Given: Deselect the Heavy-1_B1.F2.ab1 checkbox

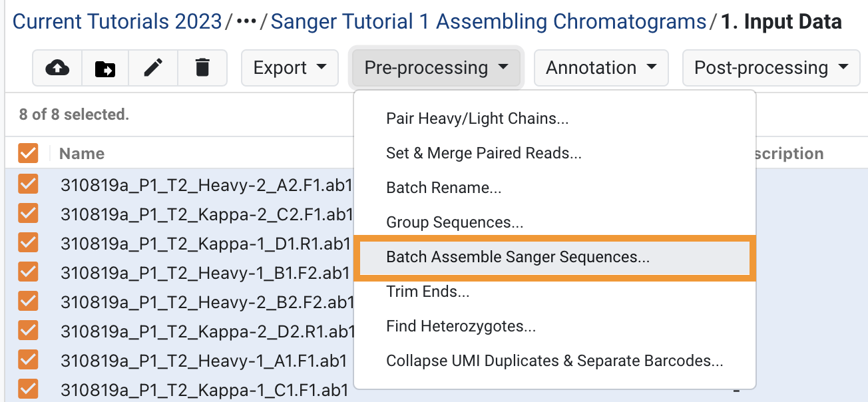Looking at the screenshot, I should 28,272.
